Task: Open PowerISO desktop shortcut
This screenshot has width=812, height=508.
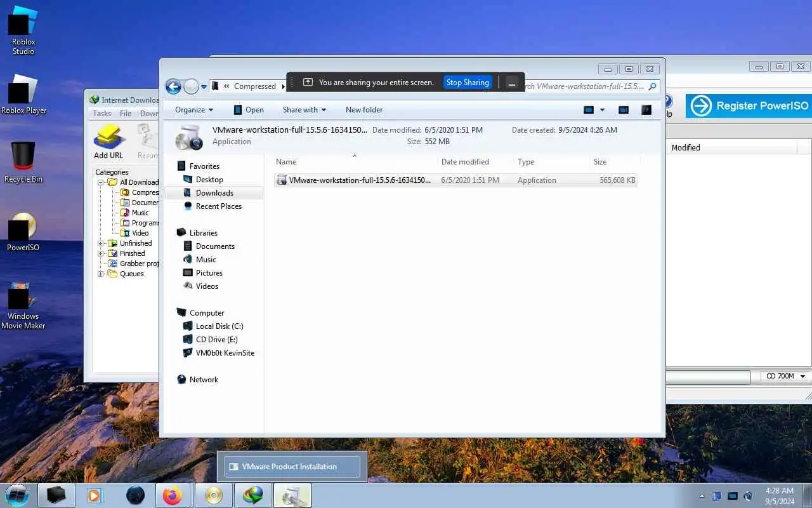Action: (23, 232)
